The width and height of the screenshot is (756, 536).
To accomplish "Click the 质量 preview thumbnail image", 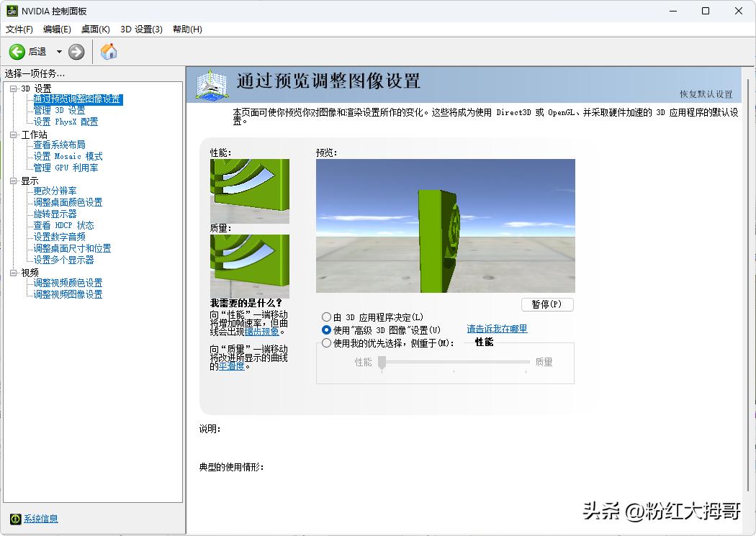I will [x=249, y=265].
